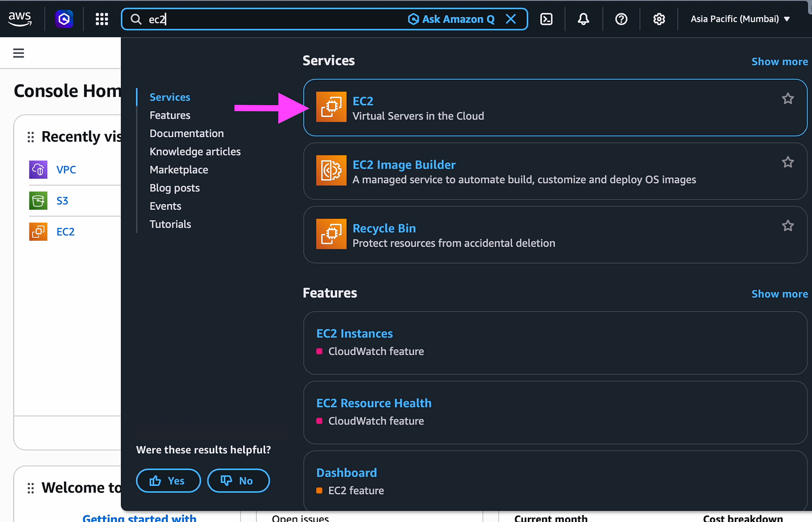The width and height of the screenshot is (812, 522).
Task: Click 'CloudWatch feature' under EC2 Instances
Action: pos(376,351)
